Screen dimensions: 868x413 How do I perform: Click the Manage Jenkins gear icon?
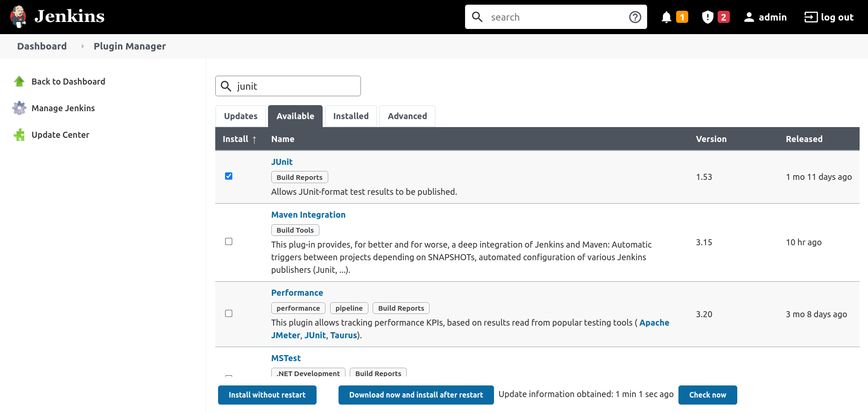point(19,108)
